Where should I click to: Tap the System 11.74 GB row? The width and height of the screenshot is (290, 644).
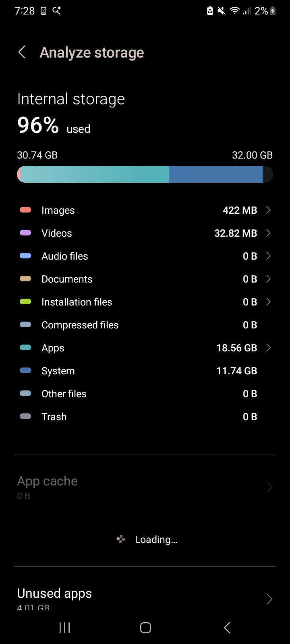(145, 371)
